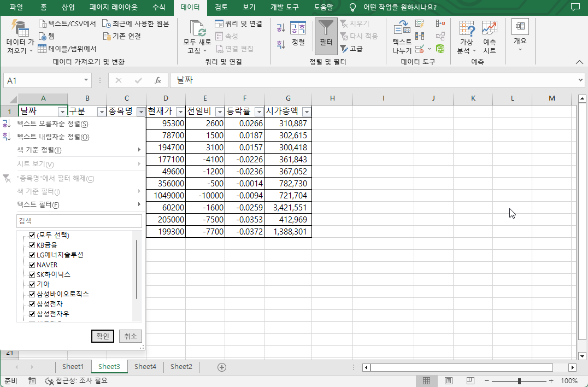Switch to the 수식 ribbon tab
Screen dimensions: 588x387
(x=158, y=7)
